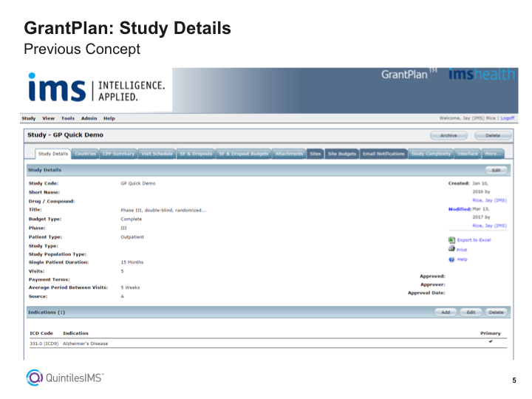Click the 5 Weeks period value
The width and height of the screenshot is (532, 399).
coord(130,287)
